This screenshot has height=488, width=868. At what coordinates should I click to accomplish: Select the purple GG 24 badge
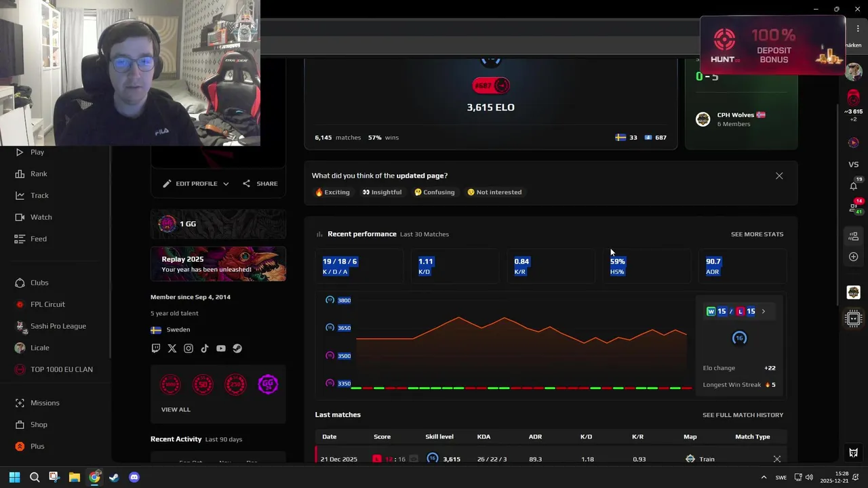tap(268, 384)
